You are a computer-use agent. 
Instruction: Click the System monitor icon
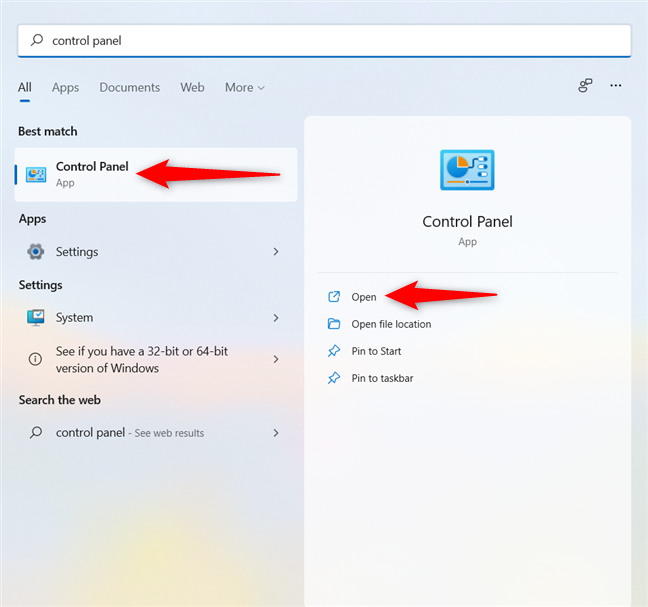click(x=36, y=318)
